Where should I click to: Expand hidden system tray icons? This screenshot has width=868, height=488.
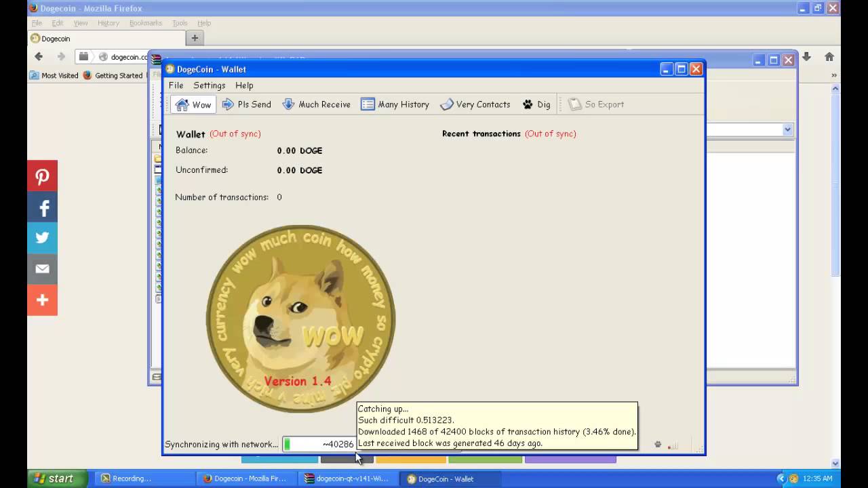point(781,479)
